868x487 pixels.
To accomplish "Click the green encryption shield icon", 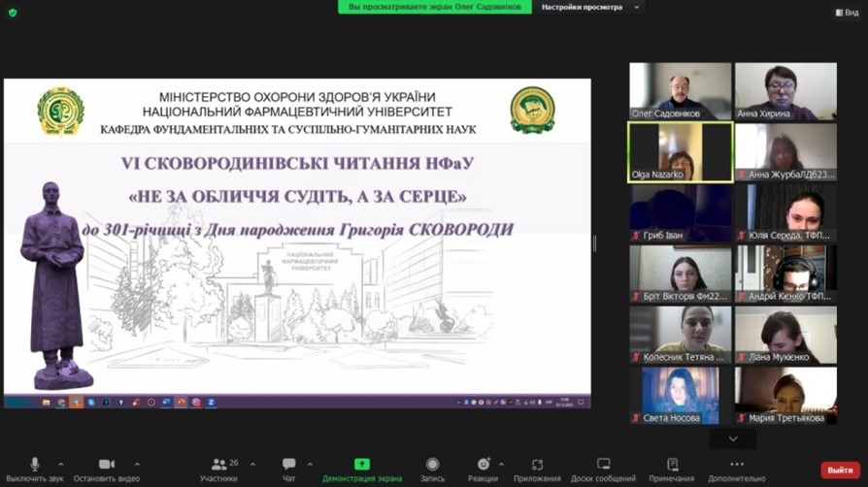I will [13, 13].
